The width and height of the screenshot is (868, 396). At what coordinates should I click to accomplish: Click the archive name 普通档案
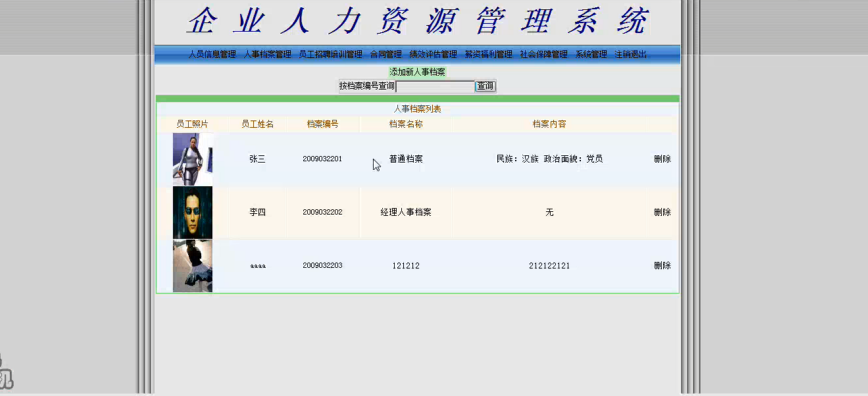406,159
